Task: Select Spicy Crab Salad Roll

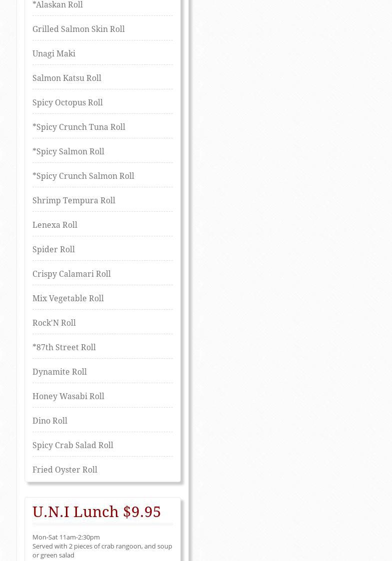Action: (x=73, y=446)
